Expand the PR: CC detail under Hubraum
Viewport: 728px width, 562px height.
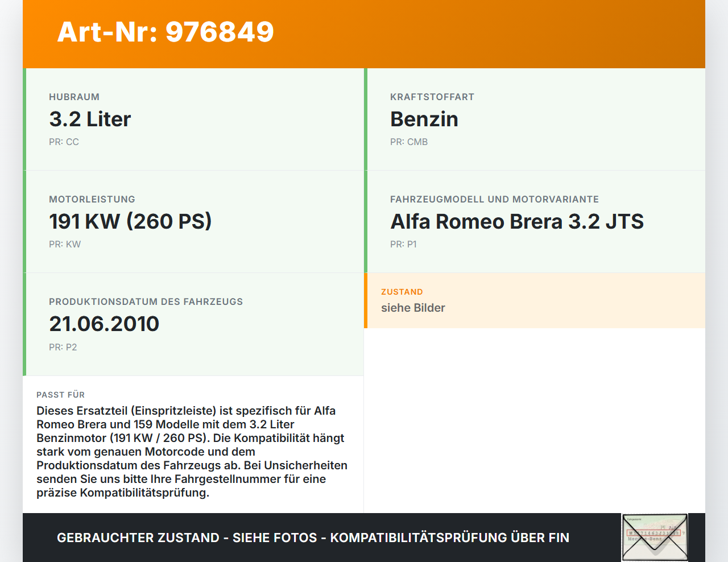click(64, 142)
